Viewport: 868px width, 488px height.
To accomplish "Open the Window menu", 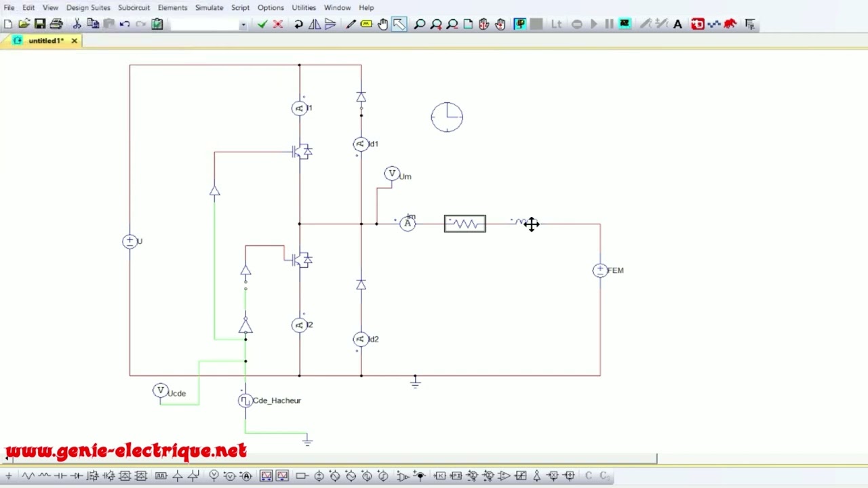I will tap(337, 7).
